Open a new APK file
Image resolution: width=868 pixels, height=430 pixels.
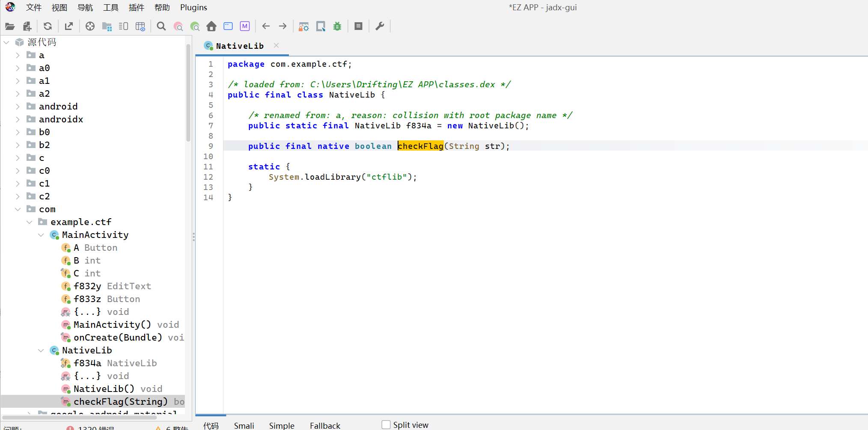pos(9,26)
